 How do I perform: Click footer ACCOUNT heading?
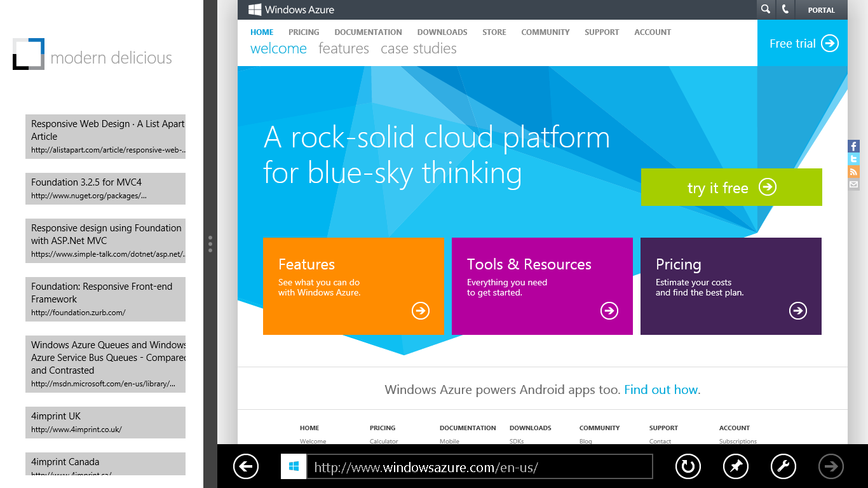tap(735, 428)
